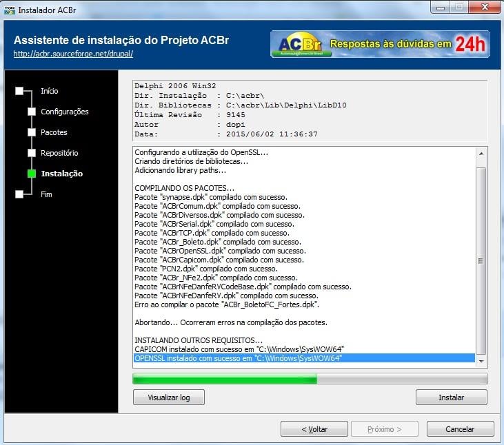Select the green Instalação step marker
The height and width of the screenshot is (445, 504).
32,174
